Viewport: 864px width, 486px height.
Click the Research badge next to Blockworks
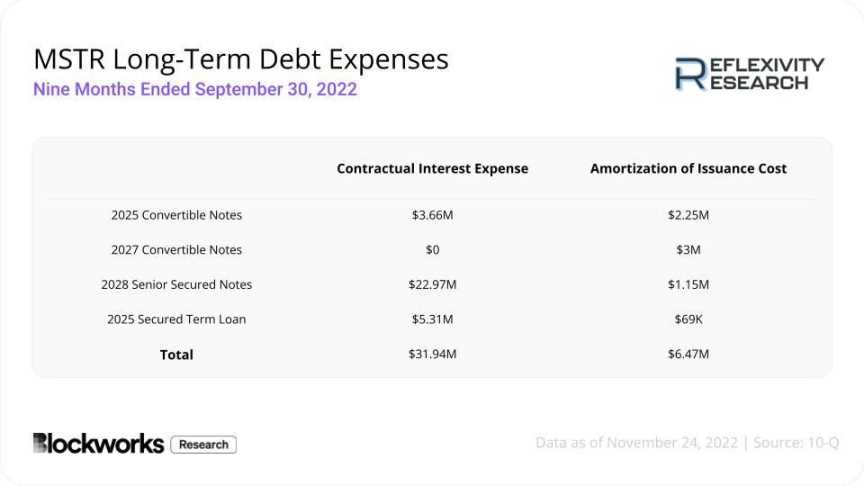(x=203, y=445)
